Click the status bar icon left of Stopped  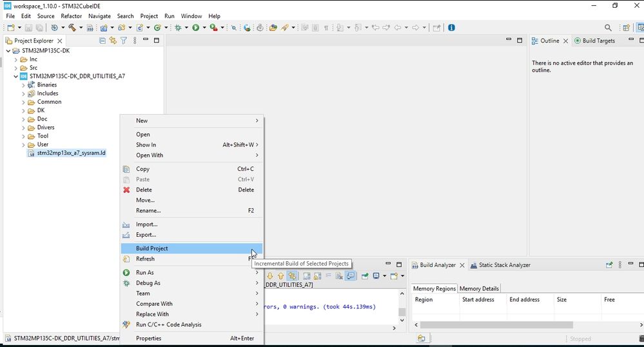pyautogui.click(x=422, y=339)
